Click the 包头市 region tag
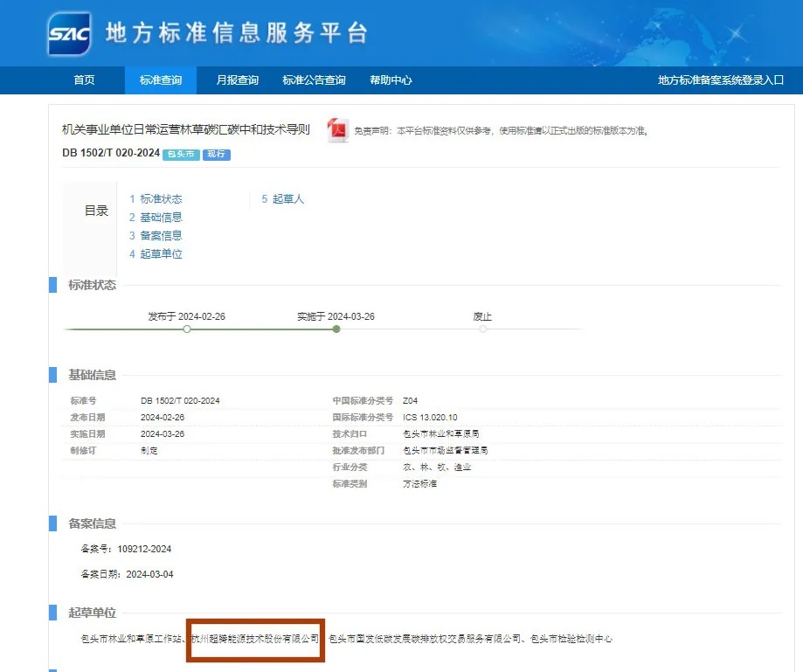The height and width of the screenshot is (672, 803). [x=181, y=154]
